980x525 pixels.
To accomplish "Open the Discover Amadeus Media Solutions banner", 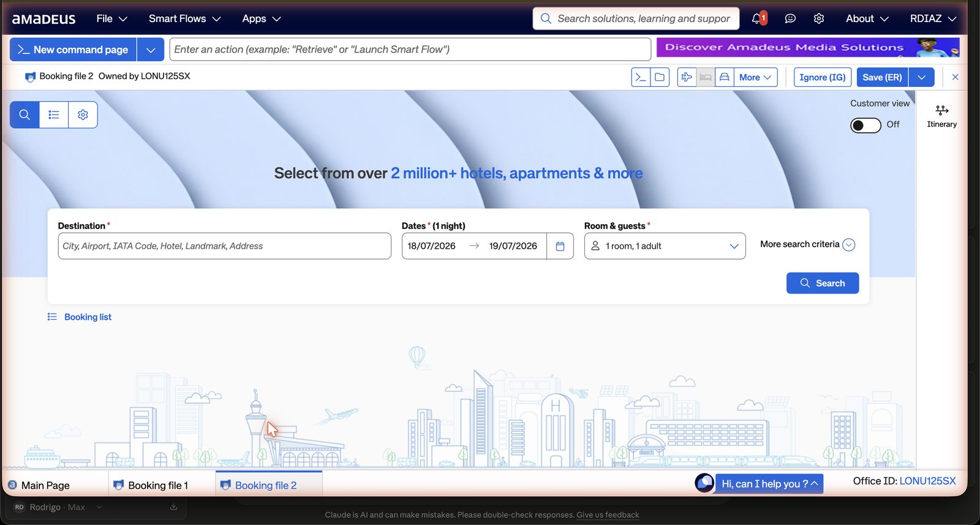I will point(808,48).
